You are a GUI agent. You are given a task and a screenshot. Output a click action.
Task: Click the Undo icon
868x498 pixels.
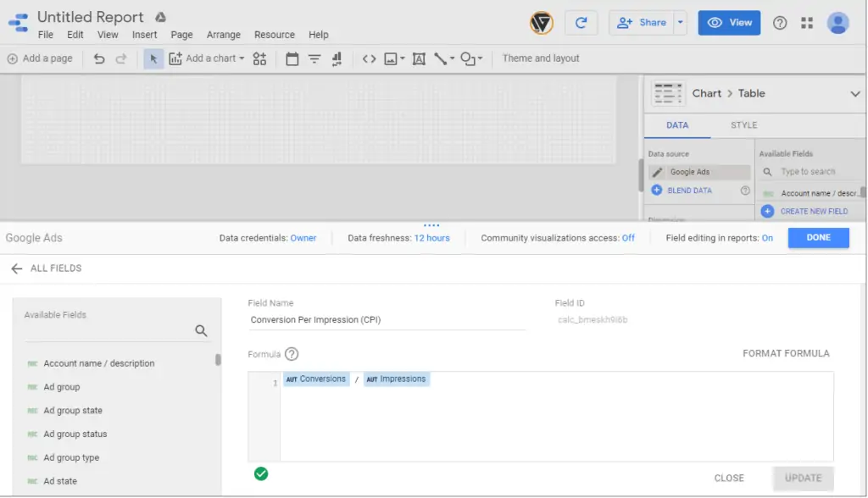(x=99, y=58)
